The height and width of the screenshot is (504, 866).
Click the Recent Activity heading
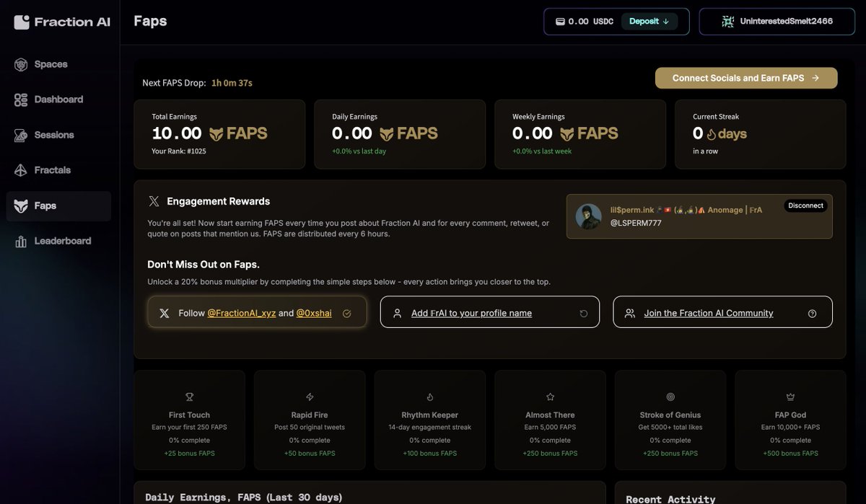pos(670,499)
